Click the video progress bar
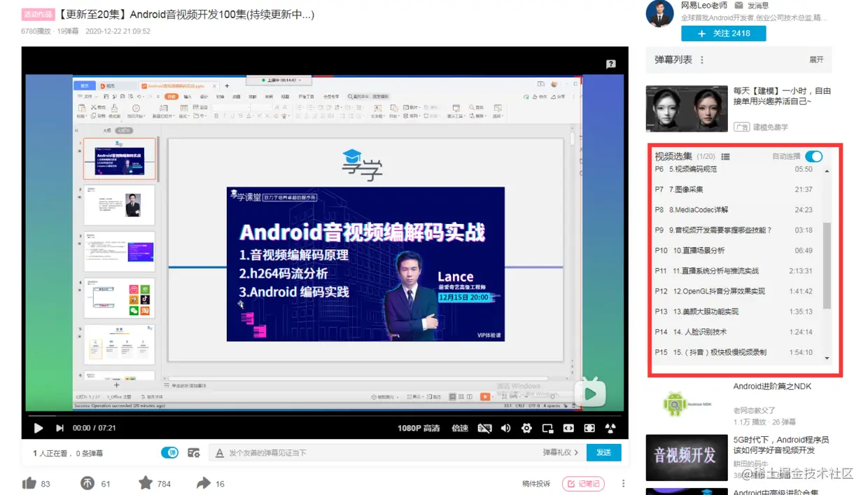The image size is (868, 495). click(324, 416)
